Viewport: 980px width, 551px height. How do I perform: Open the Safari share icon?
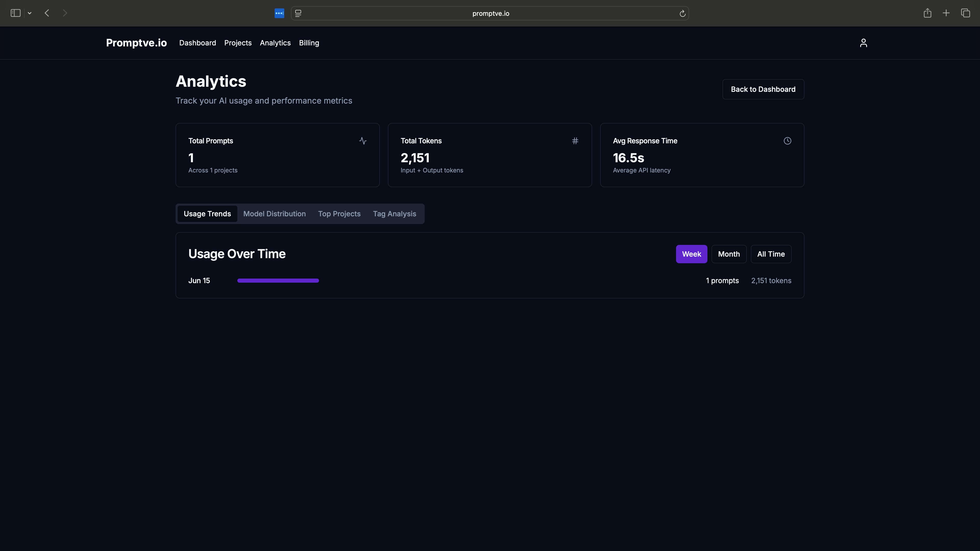click(927, 13)
